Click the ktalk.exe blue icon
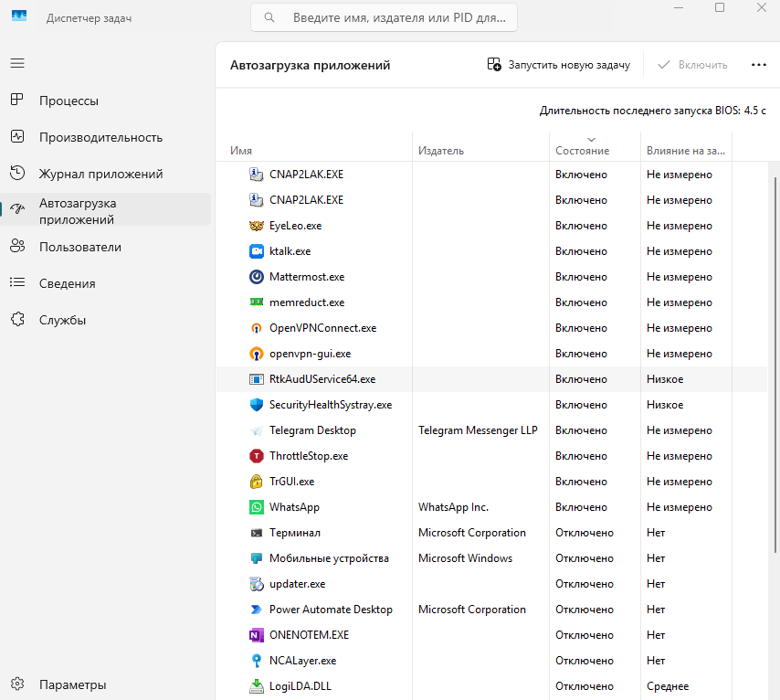This screenshot has width=780, height=700. pyautogui.click(x=256, y=251)
